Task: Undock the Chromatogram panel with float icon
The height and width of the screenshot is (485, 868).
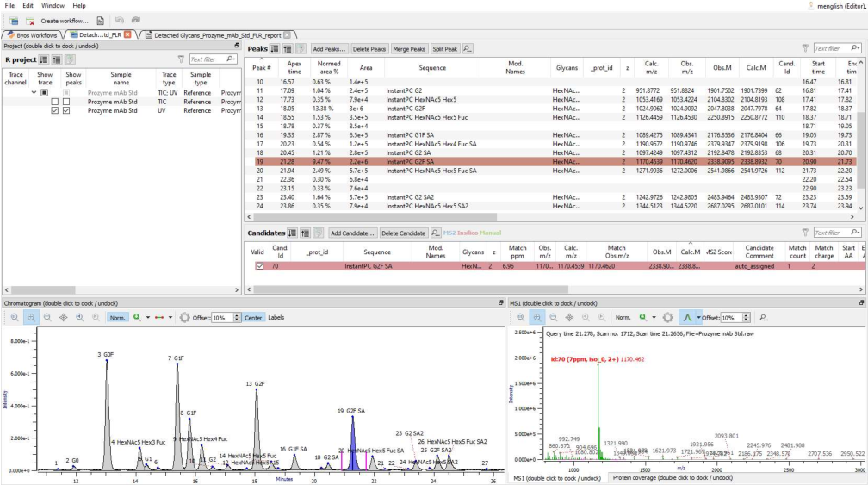Action: [x=501, y=303]
